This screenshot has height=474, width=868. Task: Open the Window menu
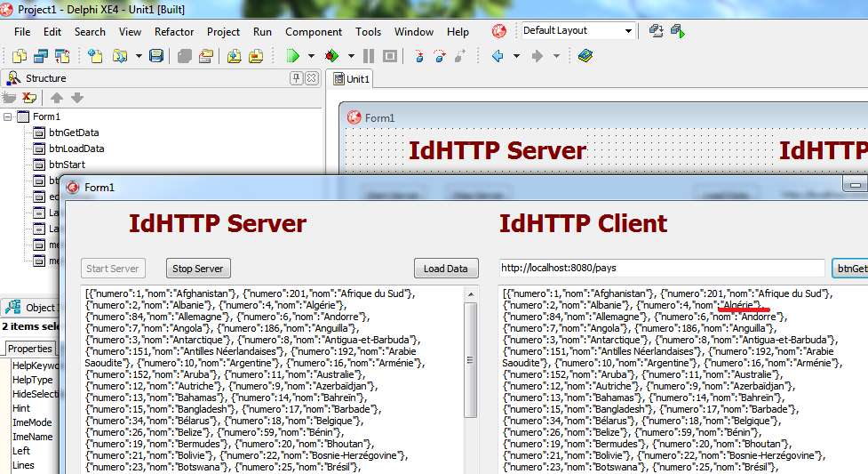pos(414,32)
